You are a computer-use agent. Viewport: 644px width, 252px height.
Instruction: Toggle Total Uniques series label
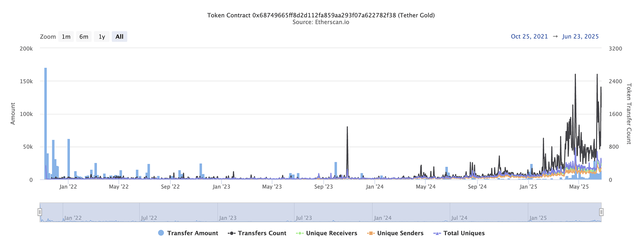click(x=464, y=233)
